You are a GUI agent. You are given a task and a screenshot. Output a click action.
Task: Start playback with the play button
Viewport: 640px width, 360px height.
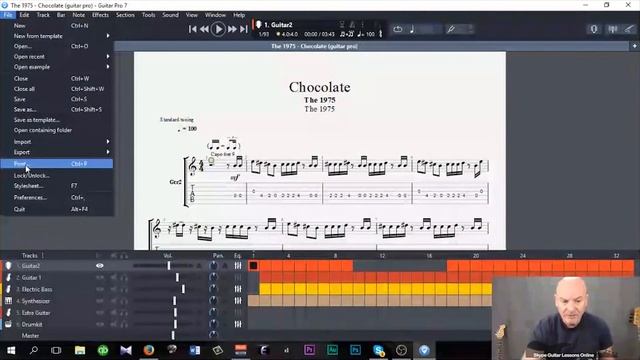point(218,29)
